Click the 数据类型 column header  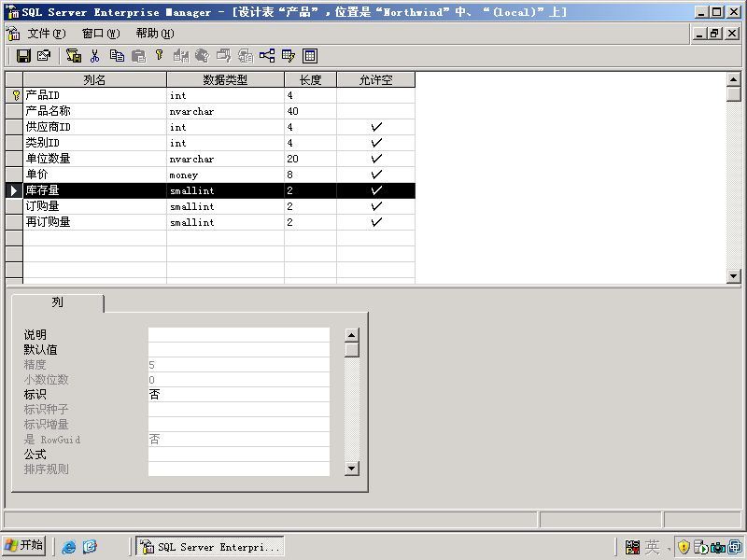pyautogui.click(x=225, y=79)
